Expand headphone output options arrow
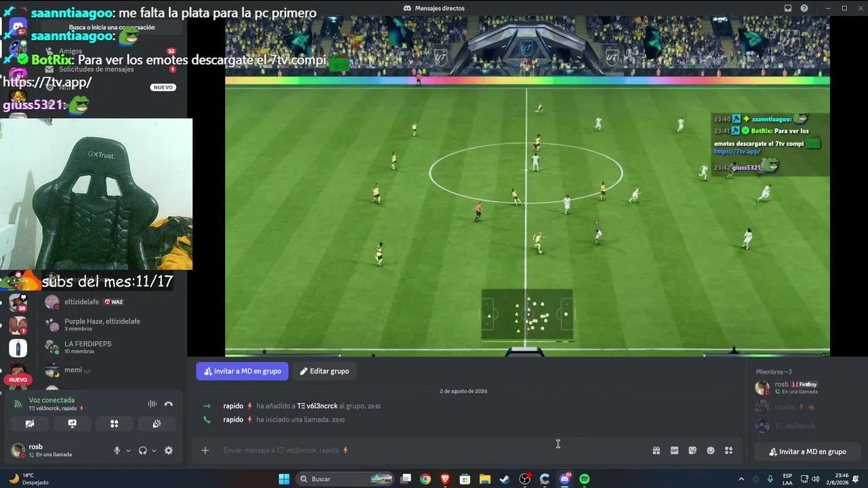 click(154, 451)
